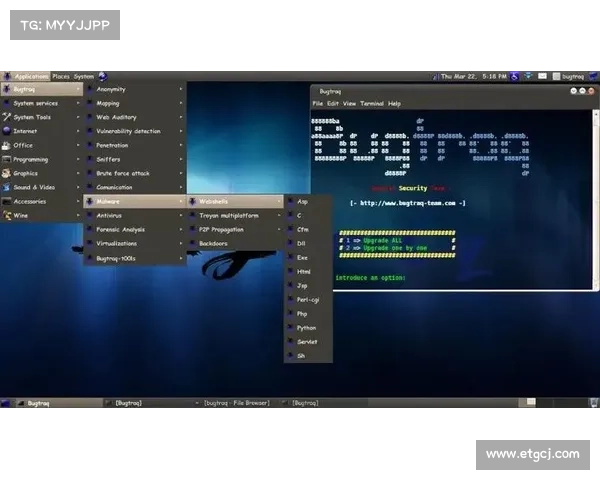Click the Bugtraq spider icon in Applications menu
The width and height of the screenshot is (600, 480).
[7, 89]
